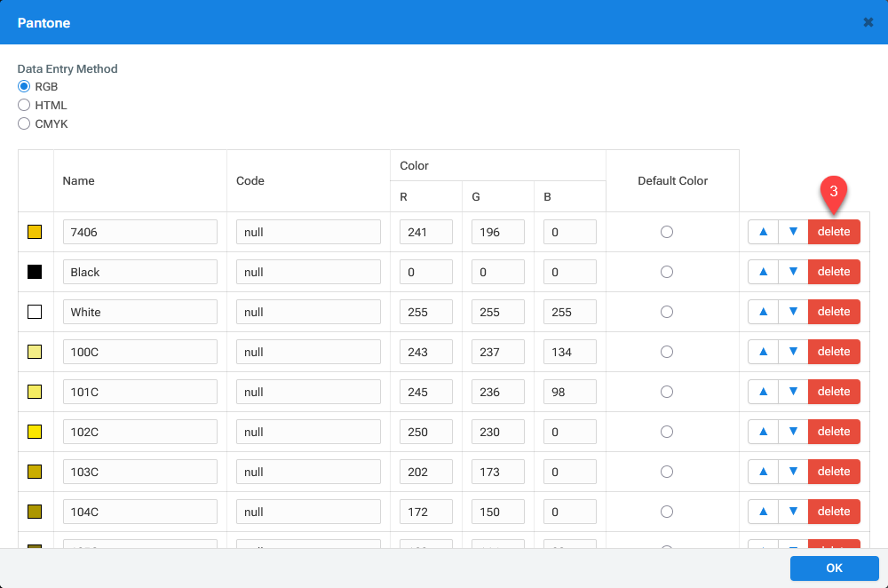Viewport: 888px width, 588px height.
Task: Choose the RGB data entry option
Action: click(24, 86)
